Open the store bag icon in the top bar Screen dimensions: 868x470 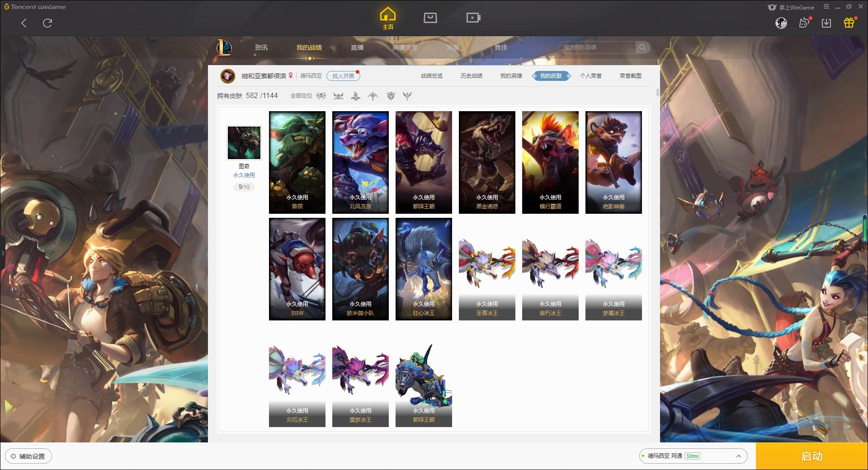pyautogui.click(x=430, y=18)
